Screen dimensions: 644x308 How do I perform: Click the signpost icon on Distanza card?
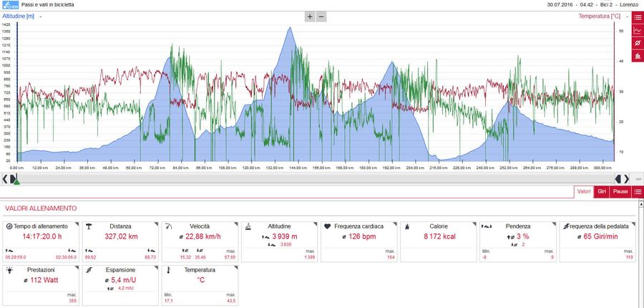point(89,226)
